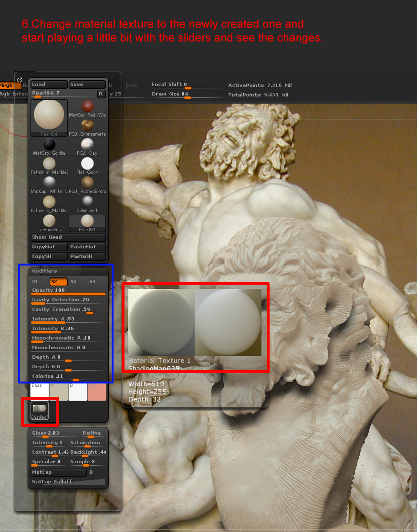Click the Depth B slider

[68, 367]
